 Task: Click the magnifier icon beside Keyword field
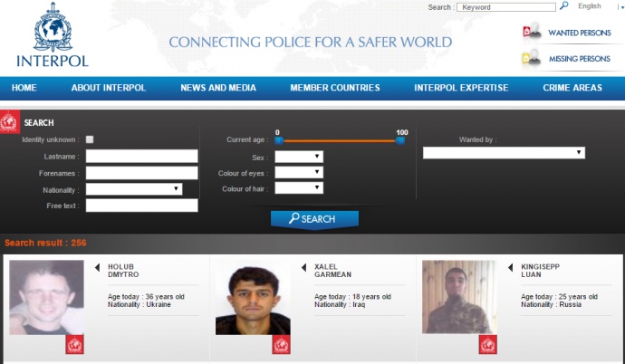tap(564, 6)
